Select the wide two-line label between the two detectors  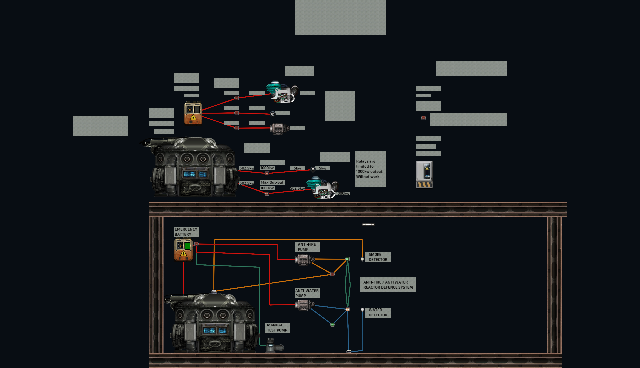(388, 285)
